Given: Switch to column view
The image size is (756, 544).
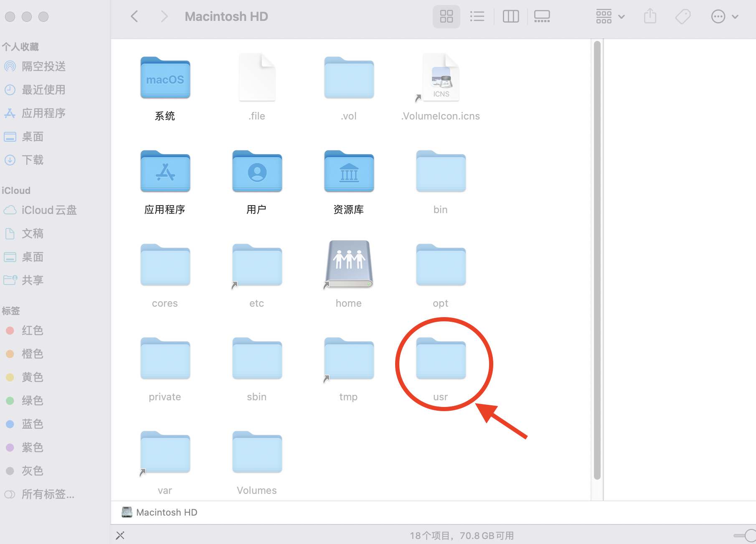Looking at the screenshot, I should tap(510, 16).
